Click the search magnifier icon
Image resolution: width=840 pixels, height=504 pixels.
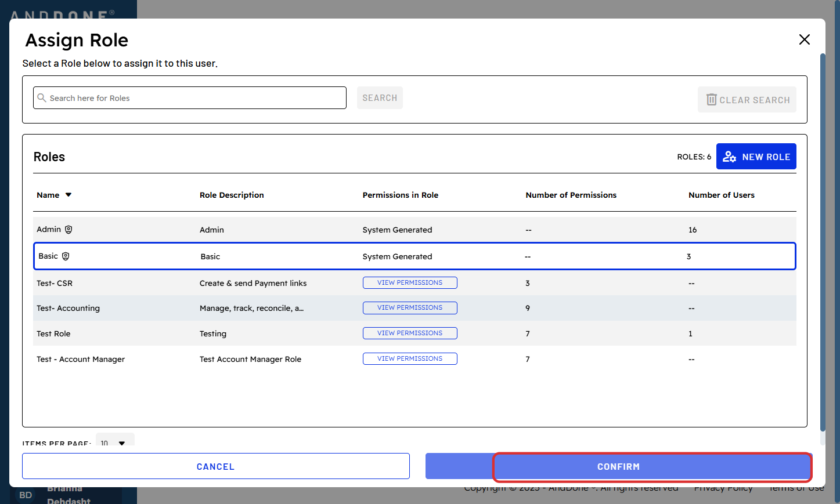tap(42, 98)
